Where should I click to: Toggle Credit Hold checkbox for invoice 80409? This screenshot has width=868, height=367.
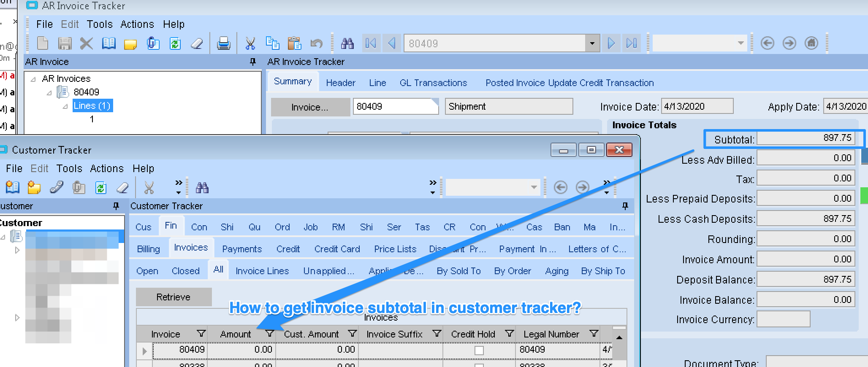479,350
